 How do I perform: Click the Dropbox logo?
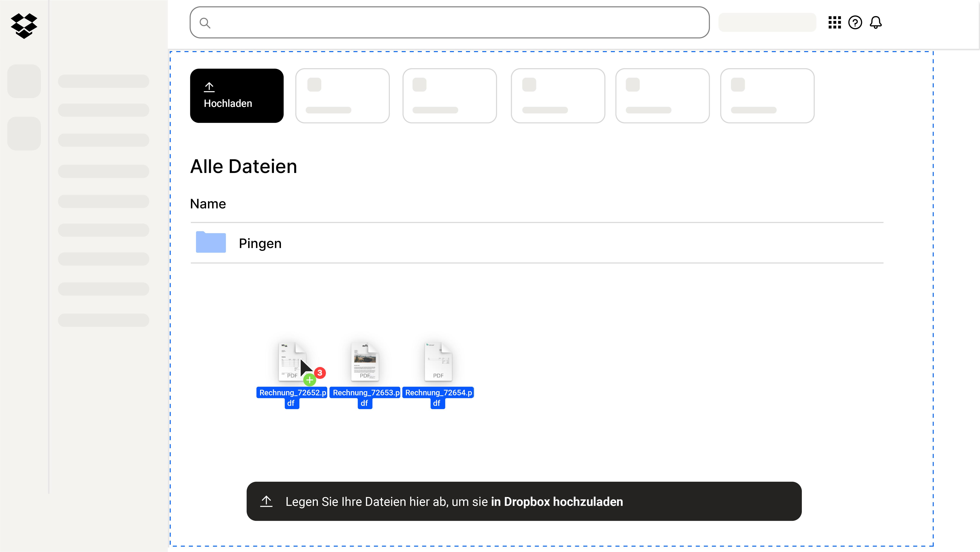(24, 25)
